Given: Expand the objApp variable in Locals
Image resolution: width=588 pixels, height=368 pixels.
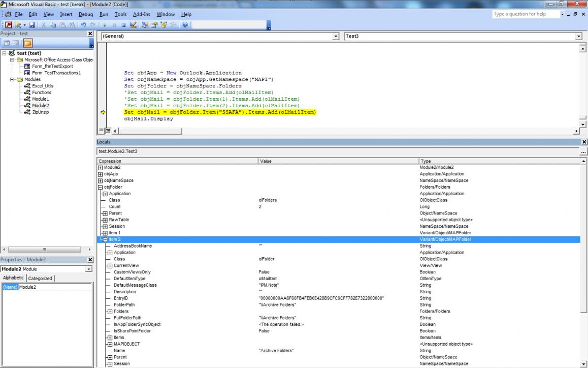Looking at the screenshot, I should pyautogui.click(x=100, y=174).
